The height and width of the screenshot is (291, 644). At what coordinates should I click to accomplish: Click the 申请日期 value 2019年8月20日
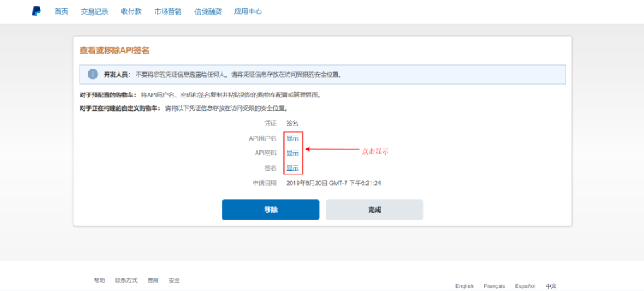tap(333, 183)
